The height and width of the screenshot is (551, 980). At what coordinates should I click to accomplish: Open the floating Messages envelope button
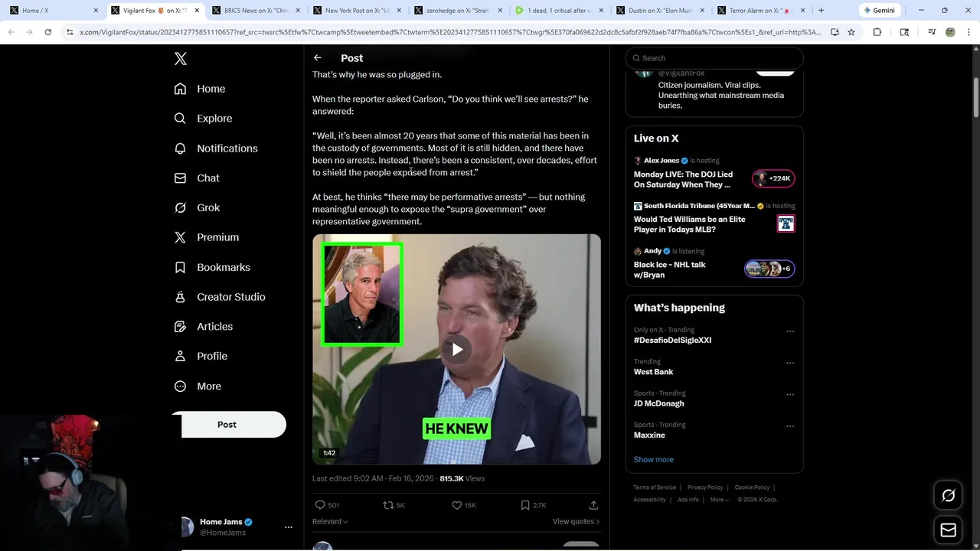click(948, 530)
